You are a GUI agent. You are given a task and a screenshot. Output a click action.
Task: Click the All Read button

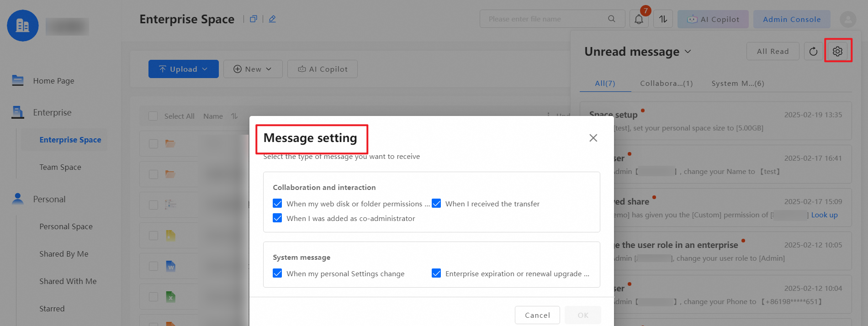(x=773, y=51)
